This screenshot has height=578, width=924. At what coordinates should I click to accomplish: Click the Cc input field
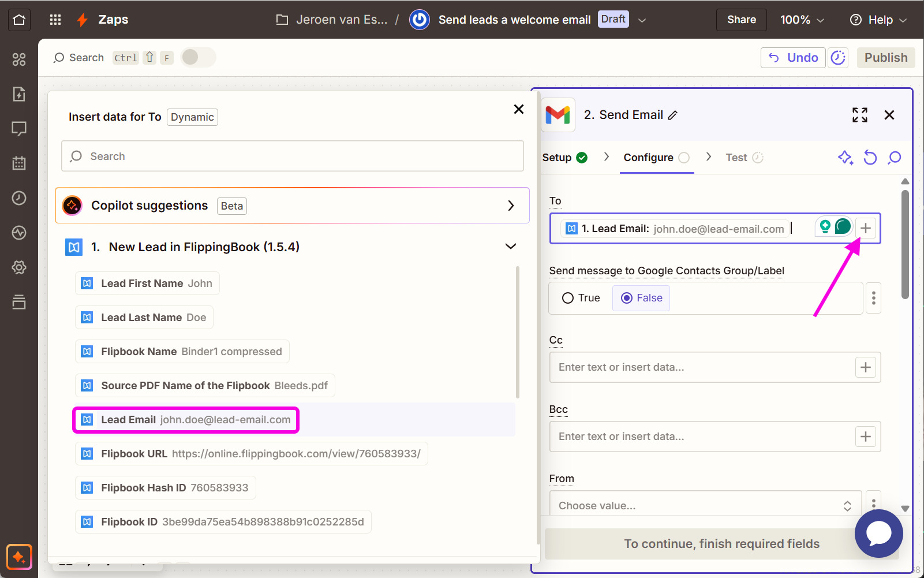pyautogui.click(x=715, y=367)
